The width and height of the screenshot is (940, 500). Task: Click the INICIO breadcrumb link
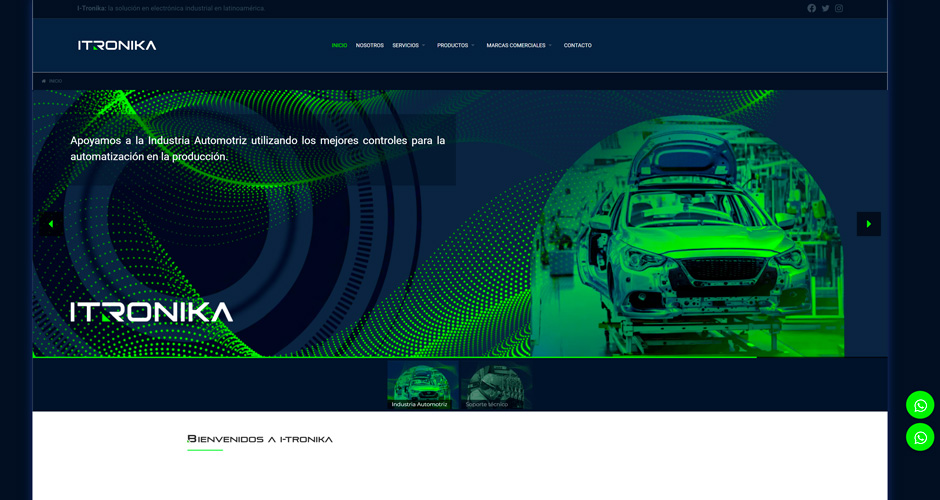click(55, 81)
